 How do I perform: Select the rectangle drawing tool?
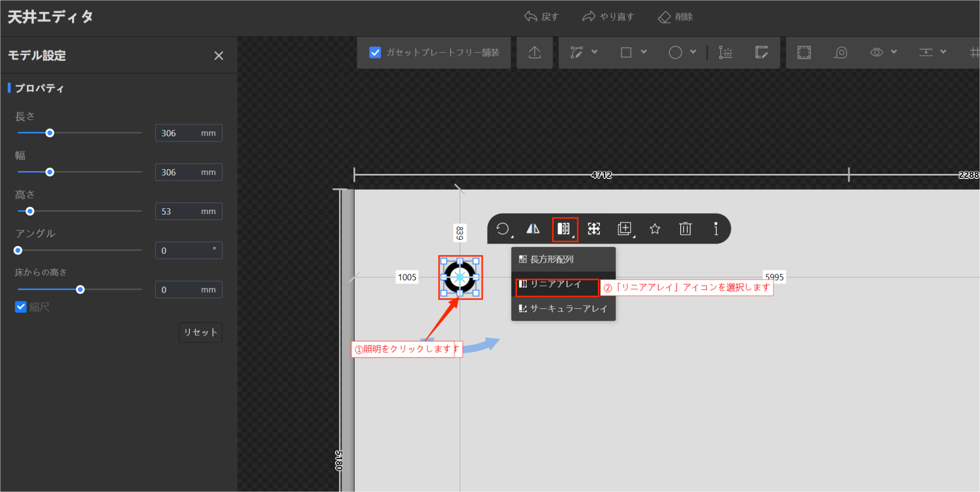tap(626, 52)
